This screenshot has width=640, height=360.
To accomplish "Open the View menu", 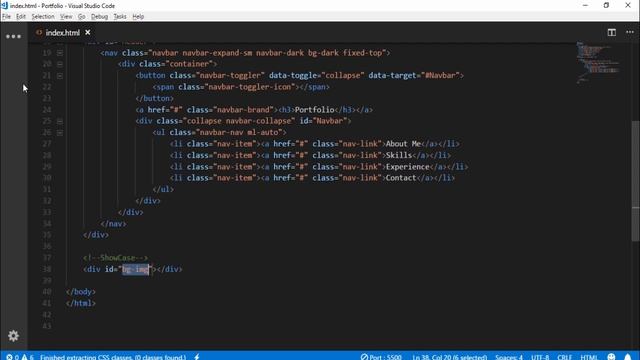I will pyautogui.click(x=66, y=16).
